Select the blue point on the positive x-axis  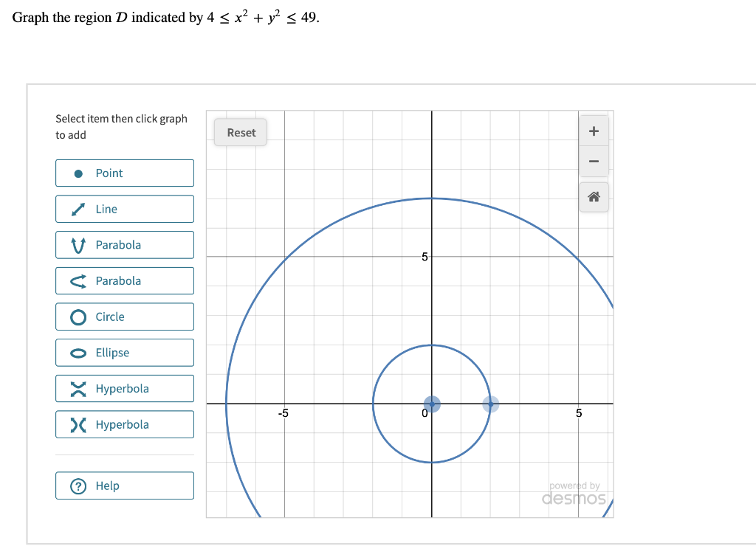pos(489,404)
